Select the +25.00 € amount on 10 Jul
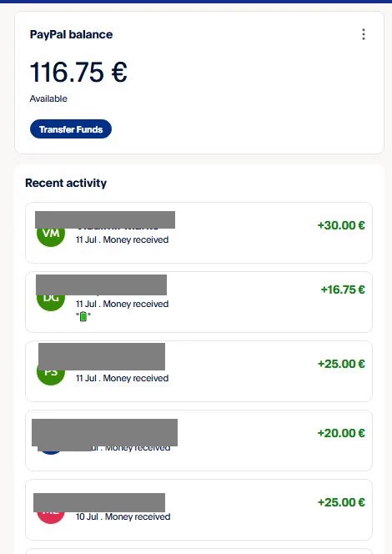Viewport: 392px width, 554px height. (x=341, y=502)
